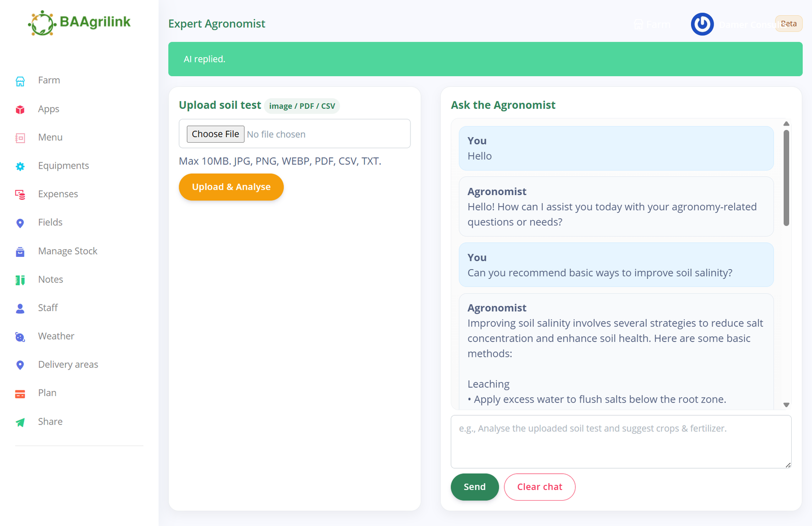Focus the agronomist question text box
Screen dimensions: 812x526
coord(620,442)
